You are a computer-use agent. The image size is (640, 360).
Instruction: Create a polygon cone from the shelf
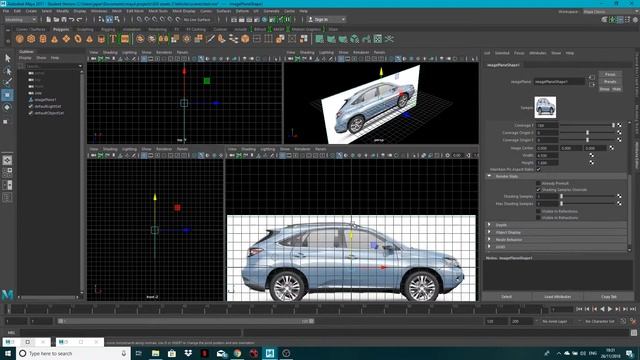click(54, 39)
